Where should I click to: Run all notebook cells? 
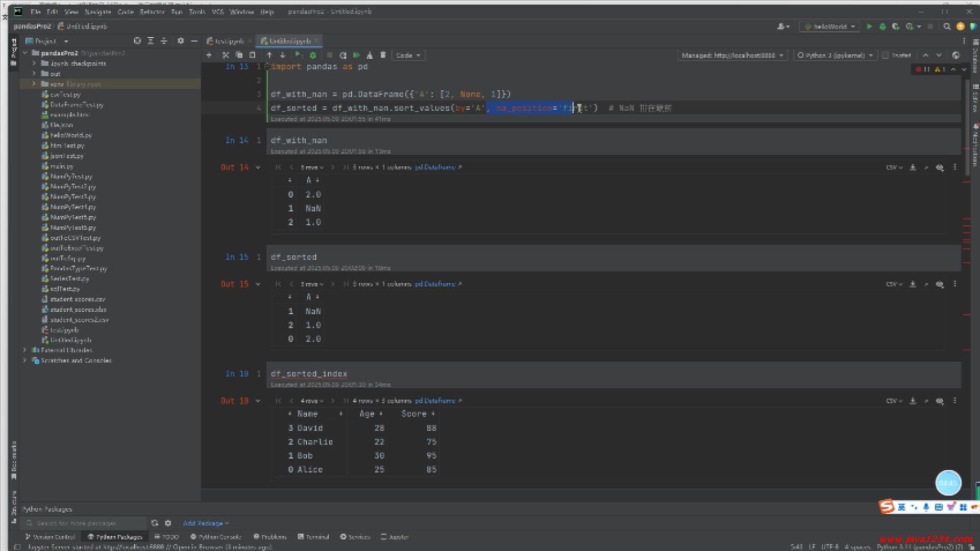click(356, 55)
